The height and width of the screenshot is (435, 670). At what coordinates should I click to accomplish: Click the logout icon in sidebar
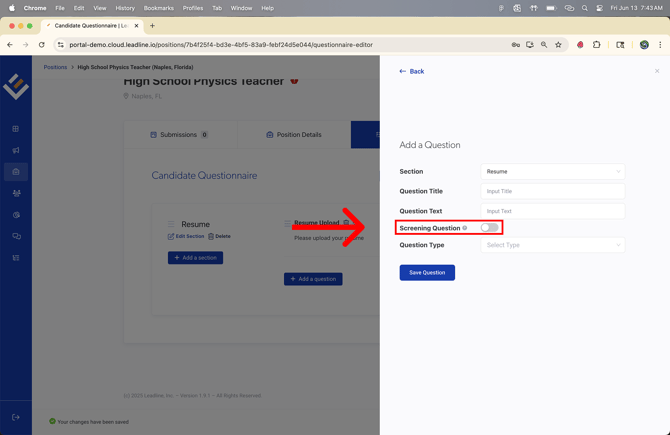[16, 417]
